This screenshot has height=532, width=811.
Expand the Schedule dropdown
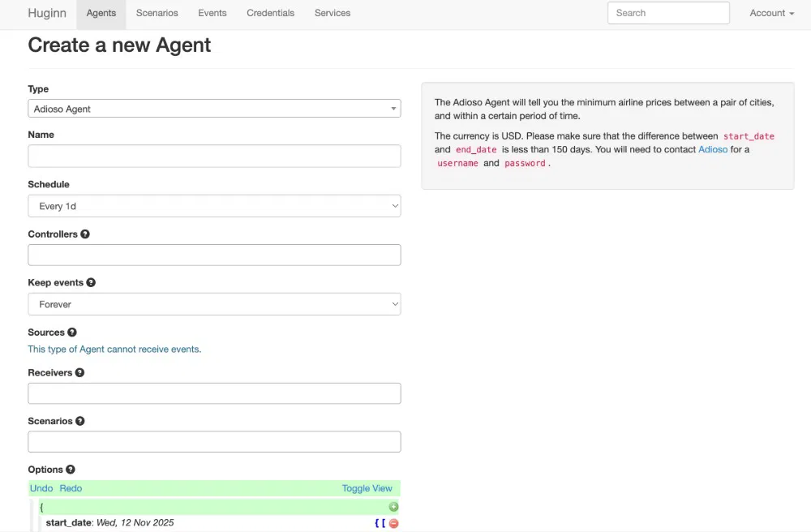tap(214, 206)
